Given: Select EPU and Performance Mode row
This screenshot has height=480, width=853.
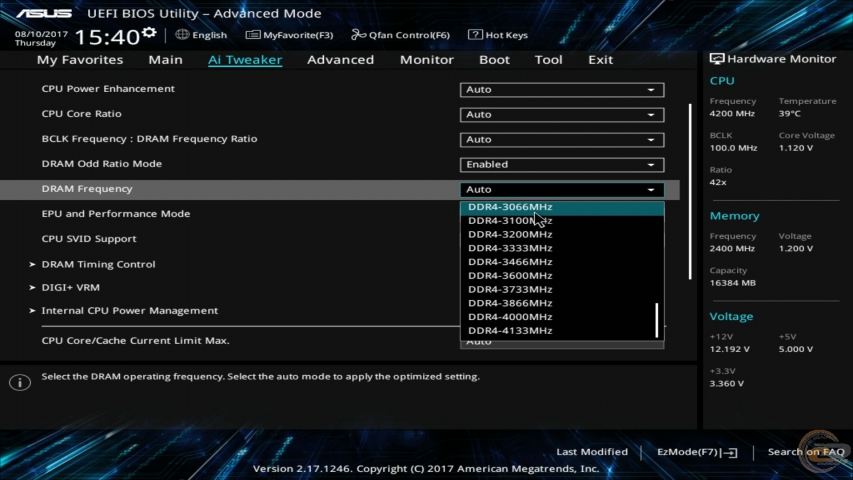Looking at the screenshot, I should point(116,213).
